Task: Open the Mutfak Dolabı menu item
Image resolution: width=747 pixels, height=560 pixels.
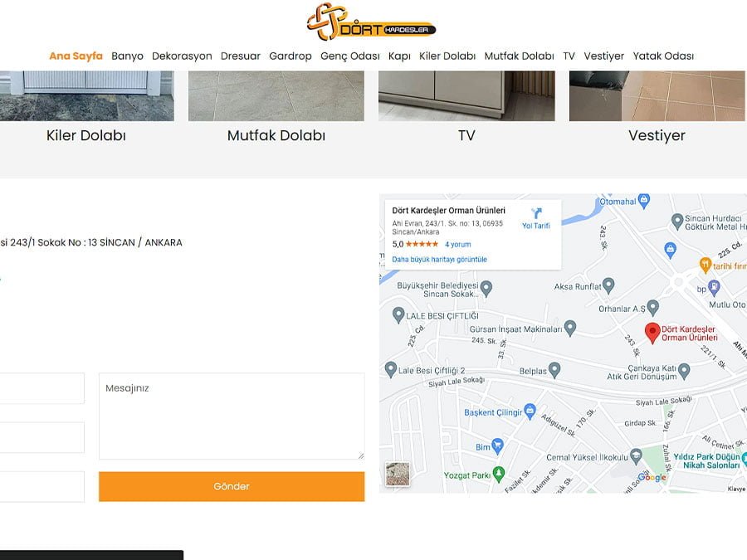Action: [519, 56]
